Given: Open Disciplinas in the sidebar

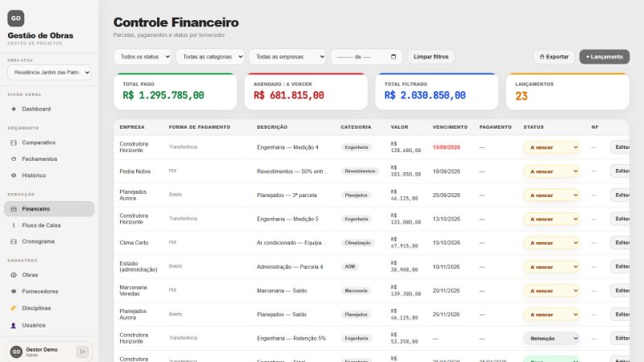Looking at the screenshot, I should 49,308.
